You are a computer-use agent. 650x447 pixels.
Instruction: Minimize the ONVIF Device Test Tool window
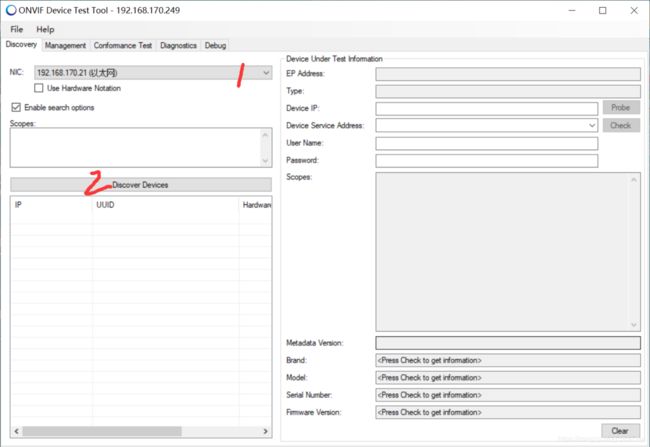(x=572, y=10)
